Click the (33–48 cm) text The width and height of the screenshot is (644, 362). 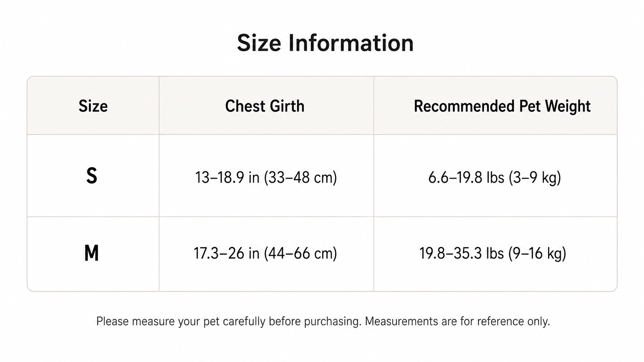click(x=300, y=177)
